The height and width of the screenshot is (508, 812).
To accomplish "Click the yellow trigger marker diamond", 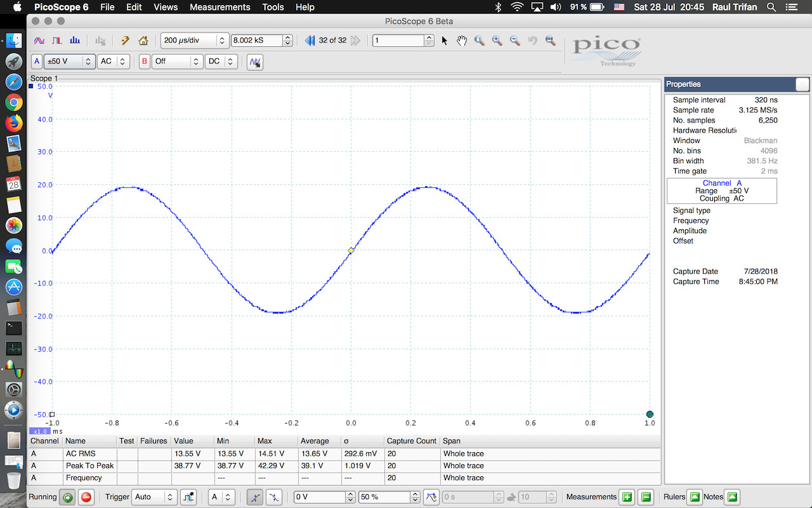I will 351,251.
